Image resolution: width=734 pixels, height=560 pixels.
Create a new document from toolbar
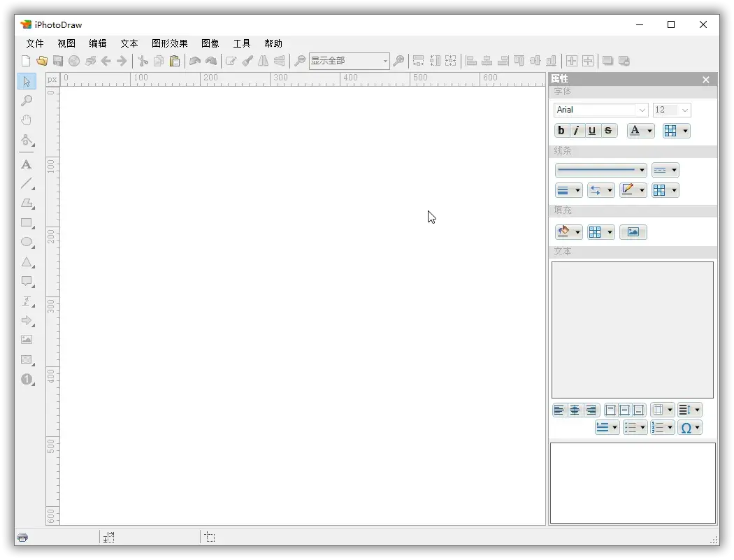click(x=27, y=61)
